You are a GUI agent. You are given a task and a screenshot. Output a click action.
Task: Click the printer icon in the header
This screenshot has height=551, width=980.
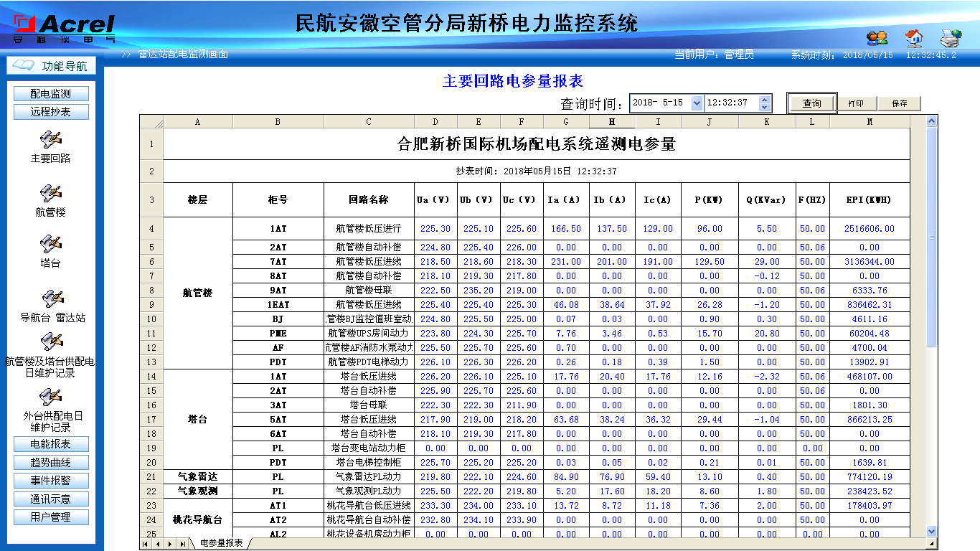[951, 38]
